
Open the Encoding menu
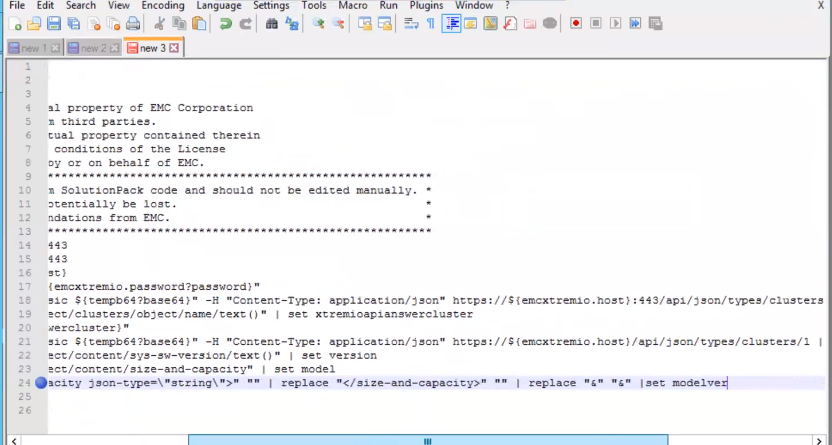[163, 6]
